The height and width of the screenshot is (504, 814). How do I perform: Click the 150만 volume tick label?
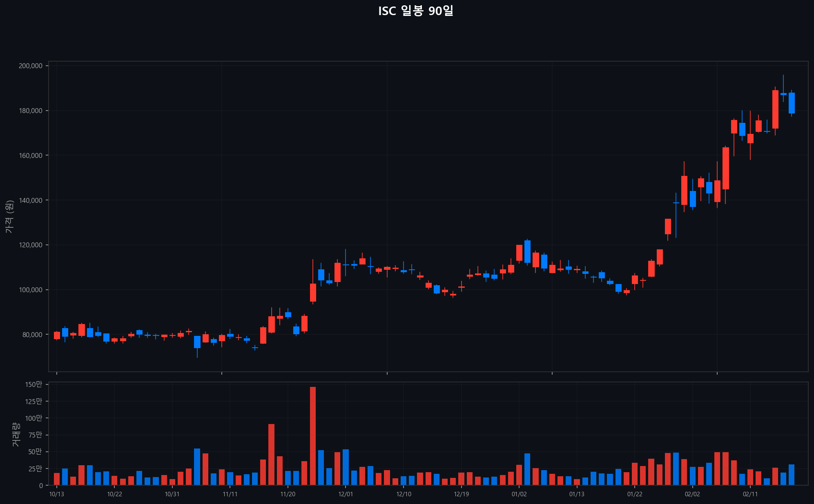click(x=33, y=384)
